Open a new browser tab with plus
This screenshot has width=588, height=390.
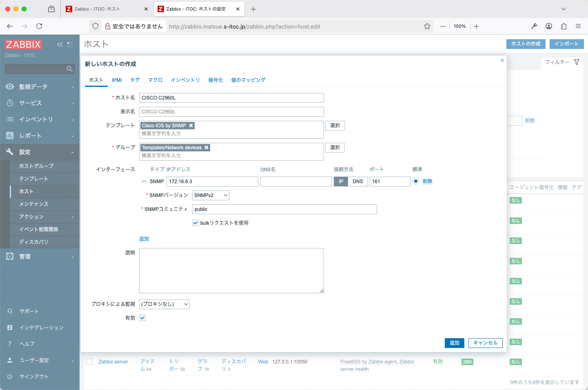coord(253,9)
